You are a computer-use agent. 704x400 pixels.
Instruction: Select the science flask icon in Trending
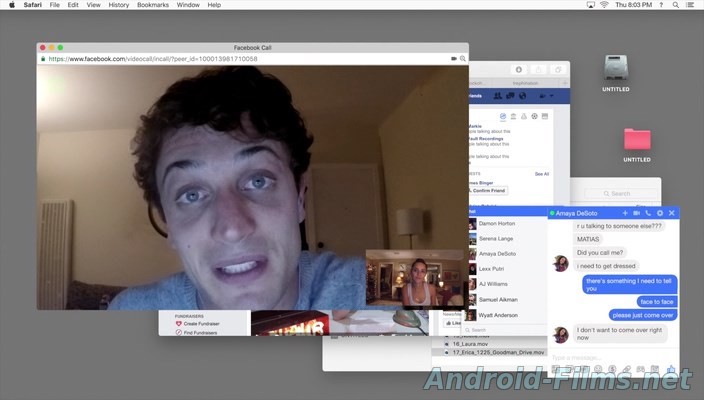click(524, 116)
